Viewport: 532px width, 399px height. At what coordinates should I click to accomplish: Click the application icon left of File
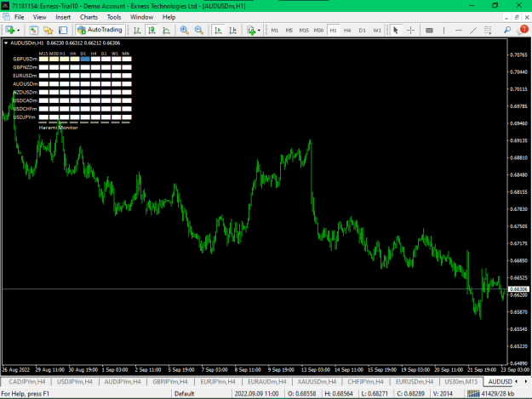[x=6, y=17]
